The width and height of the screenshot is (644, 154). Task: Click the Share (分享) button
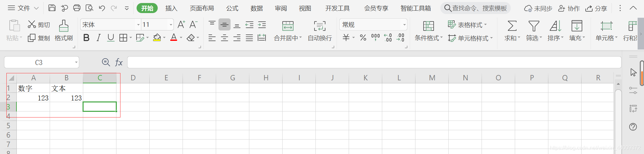[x=596, y=8]
